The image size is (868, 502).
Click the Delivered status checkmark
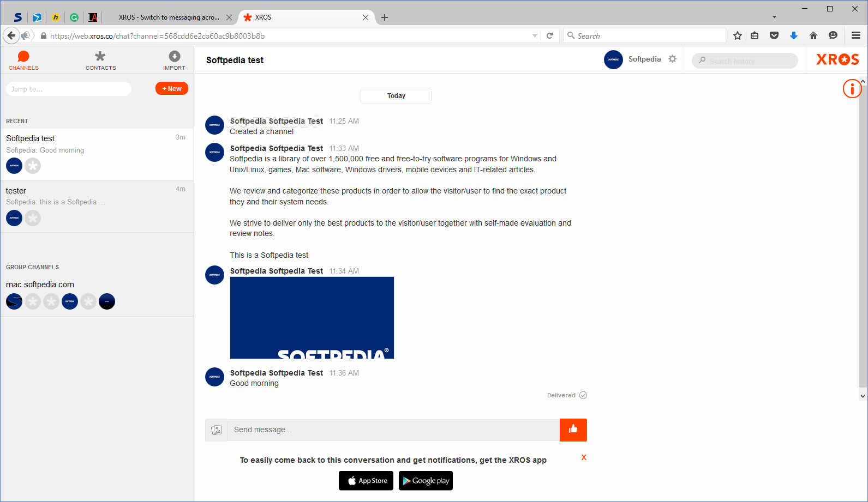click(x=583, y=395)
